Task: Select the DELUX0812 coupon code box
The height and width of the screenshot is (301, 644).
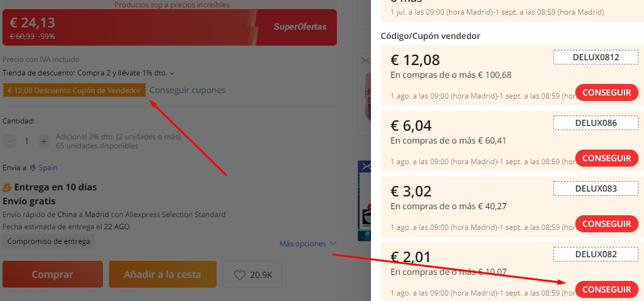Action: pos(596,57)
